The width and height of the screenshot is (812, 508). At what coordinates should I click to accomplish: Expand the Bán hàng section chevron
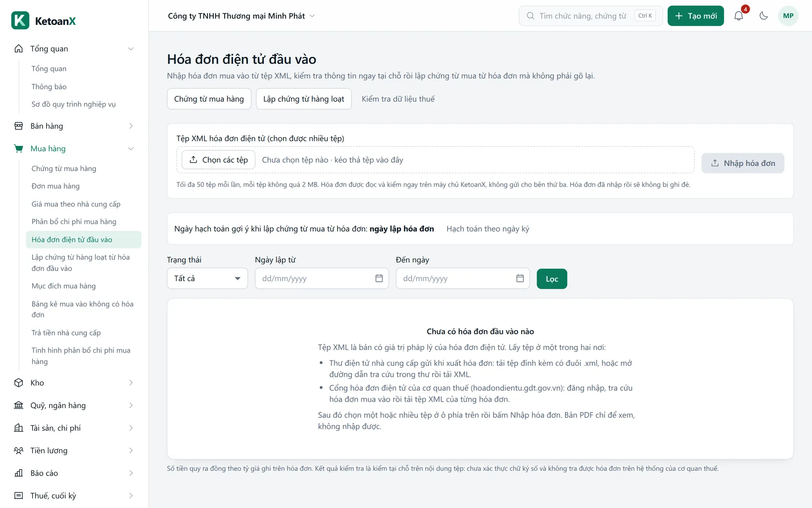click(x=131, y=126)
